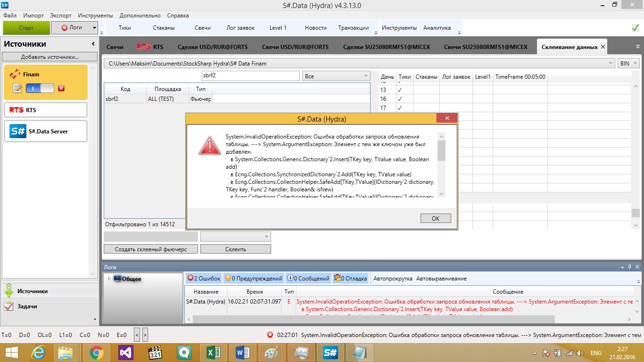Click the next arrow button in status bar
The height and width of the screenshot is (362, 644).
[145, 335]
